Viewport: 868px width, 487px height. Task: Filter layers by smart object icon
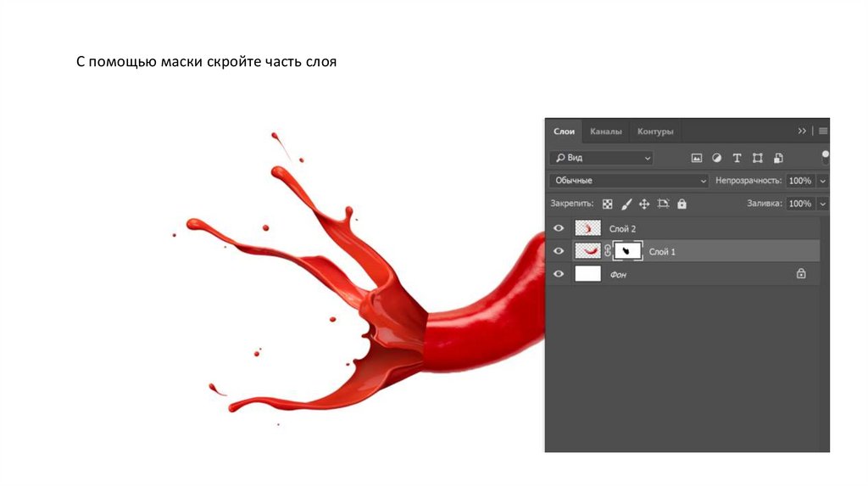pyautogui.click(x=778, y=158)
